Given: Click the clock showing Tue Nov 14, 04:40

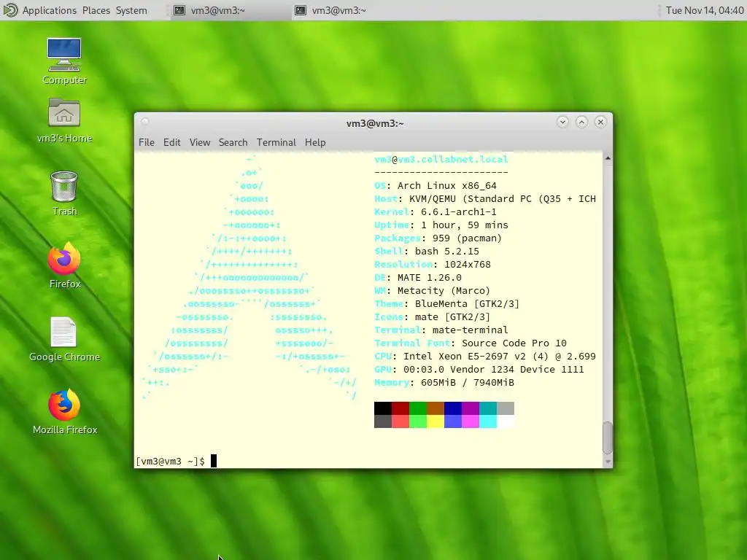Looking at the screenshot, I should click(705, 10).
